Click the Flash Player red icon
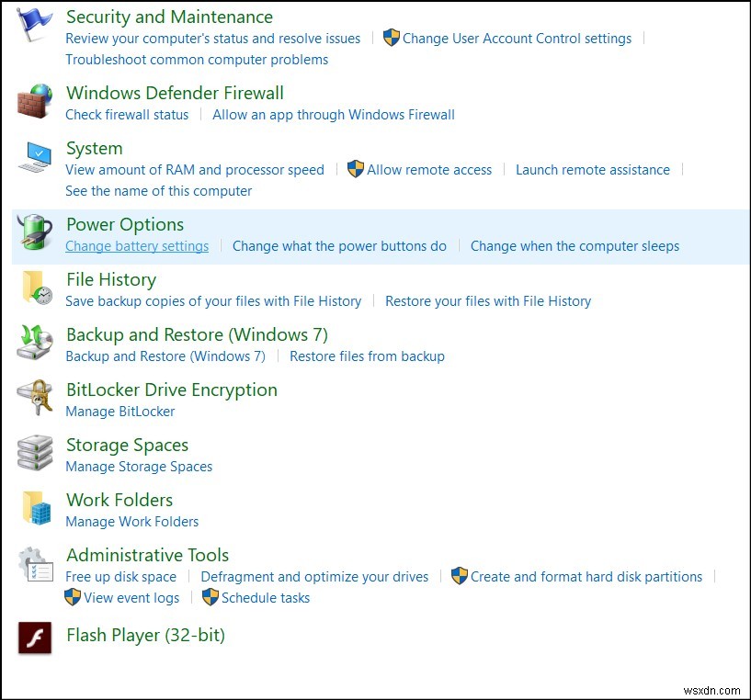This screenshot has width=751, height=700. pyautogui.click(x=35, y=638)
